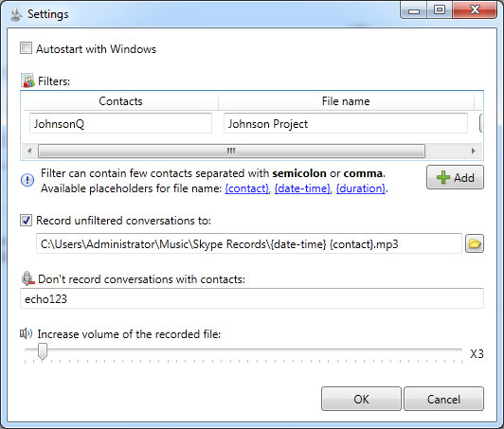Dismiss dialog with Cancel button
504x429 pixels.
(x=443, y=399)
